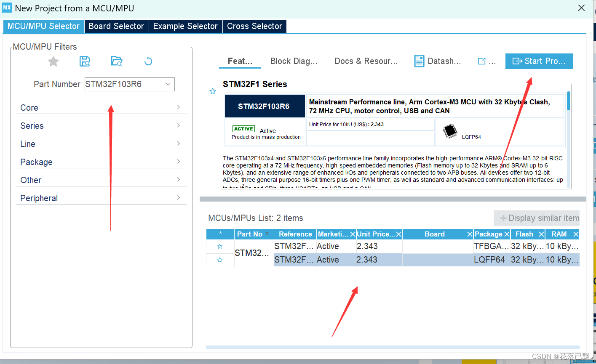
Task: Expand the Peripheral filter section
Action: 101,198
